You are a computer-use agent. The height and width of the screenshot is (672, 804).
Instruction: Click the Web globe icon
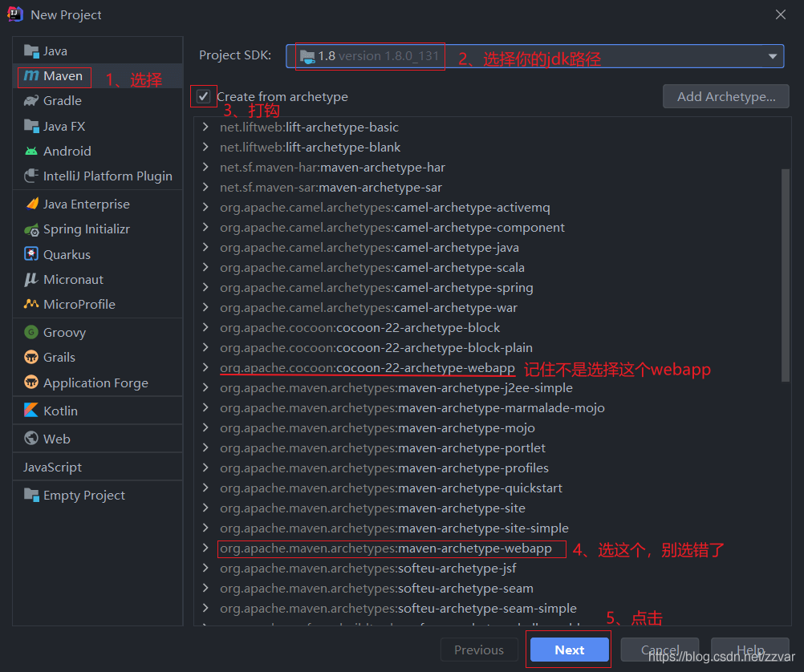click(x=31, y=439)
